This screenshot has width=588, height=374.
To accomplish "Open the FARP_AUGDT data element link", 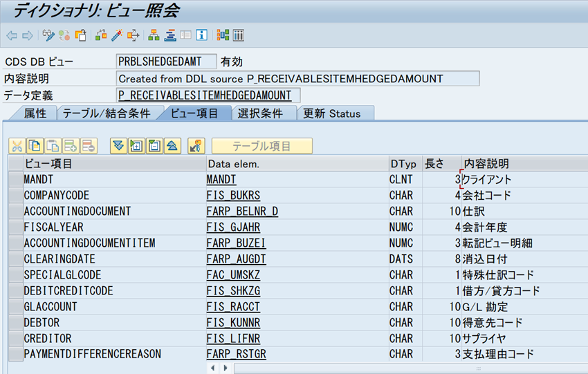I will coord(237,259).
